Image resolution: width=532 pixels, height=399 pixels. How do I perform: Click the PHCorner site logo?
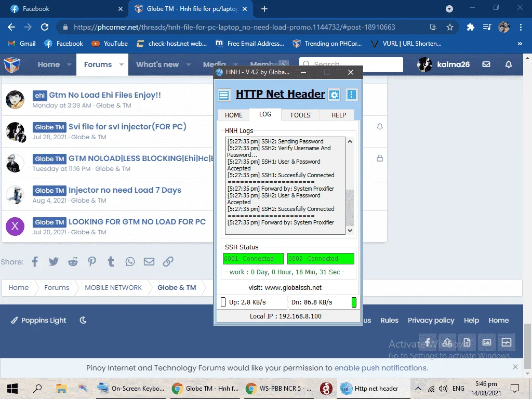12,64
